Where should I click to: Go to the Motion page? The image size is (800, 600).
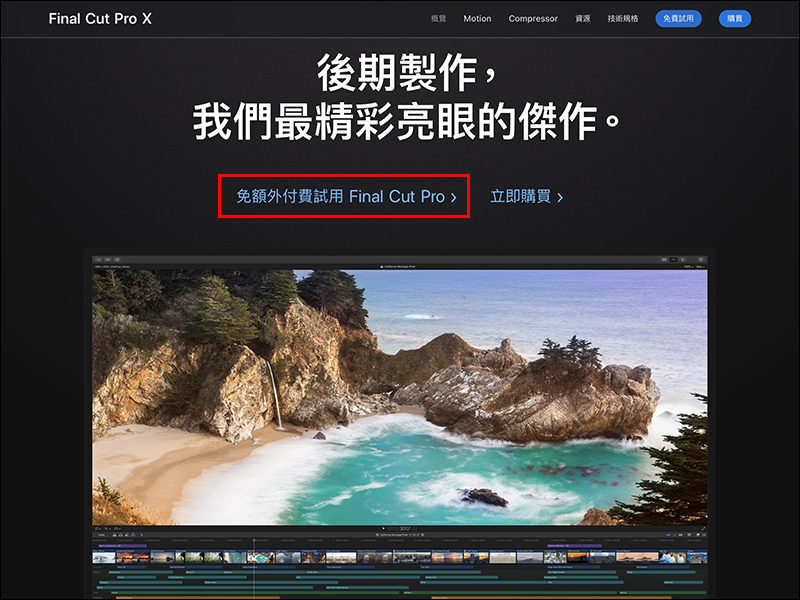point(477,18)
